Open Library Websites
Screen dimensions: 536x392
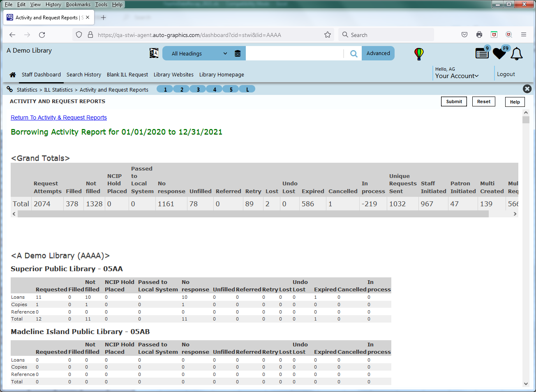pos(173,75)
